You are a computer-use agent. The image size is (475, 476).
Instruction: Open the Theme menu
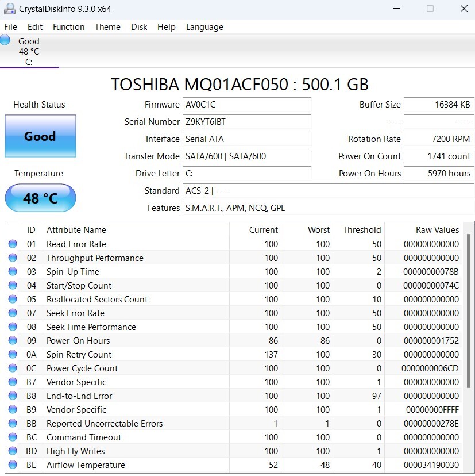pyautogui.click(x=107, y=26)
